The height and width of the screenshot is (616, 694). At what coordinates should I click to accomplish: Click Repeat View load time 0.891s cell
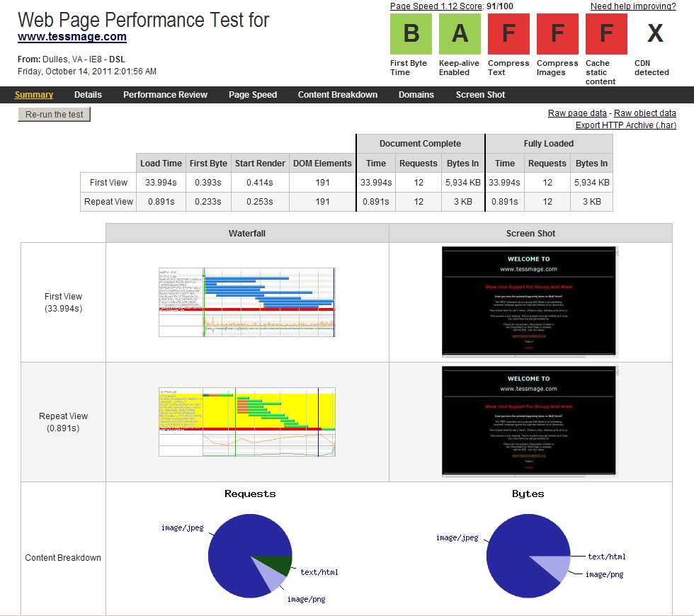pos(161,202)
